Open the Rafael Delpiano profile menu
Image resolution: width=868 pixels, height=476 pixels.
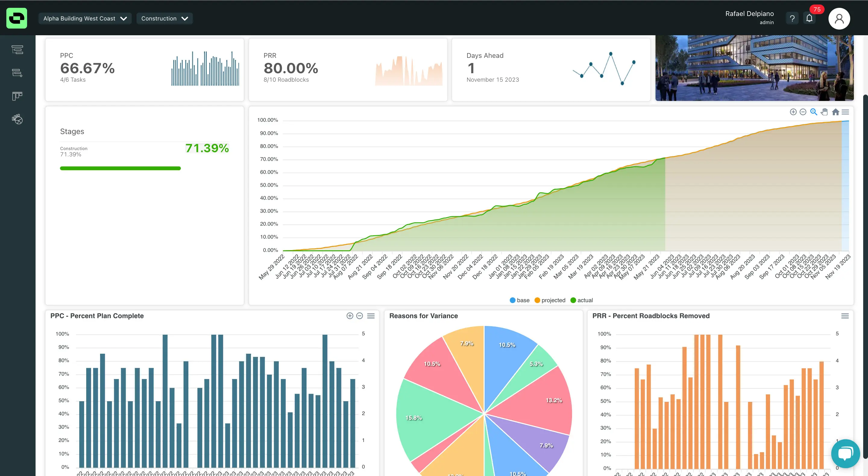[x=839, y=19]
